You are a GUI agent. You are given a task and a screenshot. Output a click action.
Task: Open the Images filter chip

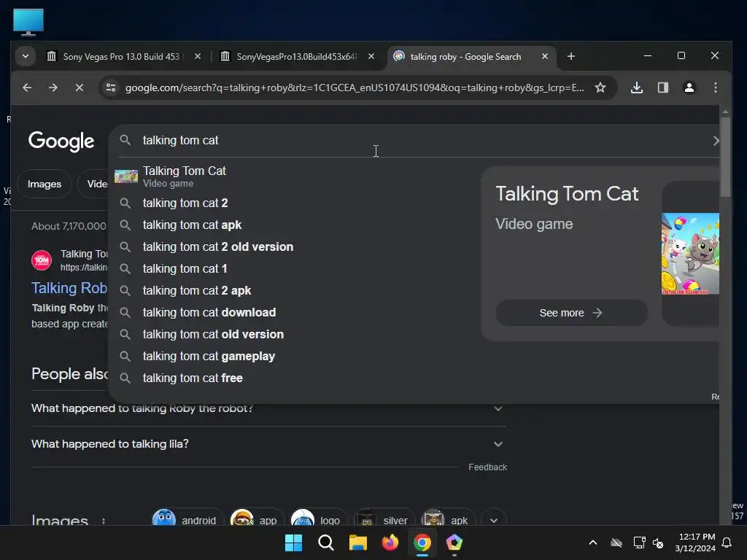[44, 184]
